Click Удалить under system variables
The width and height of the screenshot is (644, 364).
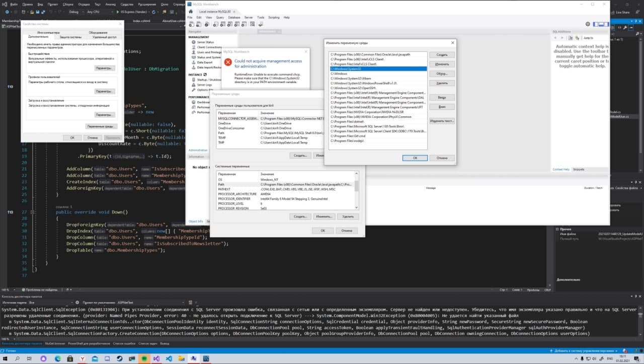pyautogui.click(x=347, y=216)
